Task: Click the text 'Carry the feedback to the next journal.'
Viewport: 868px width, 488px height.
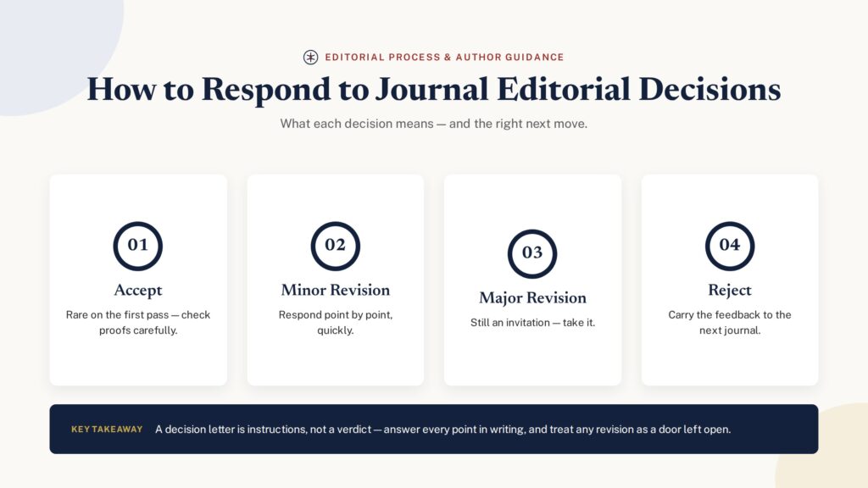Action: pyautogui.click(x=730, y=323)
